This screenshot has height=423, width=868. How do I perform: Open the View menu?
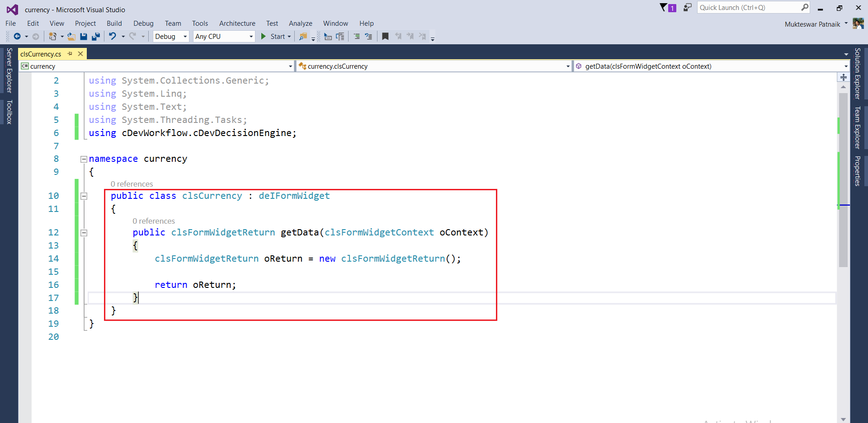click(57, 23)
